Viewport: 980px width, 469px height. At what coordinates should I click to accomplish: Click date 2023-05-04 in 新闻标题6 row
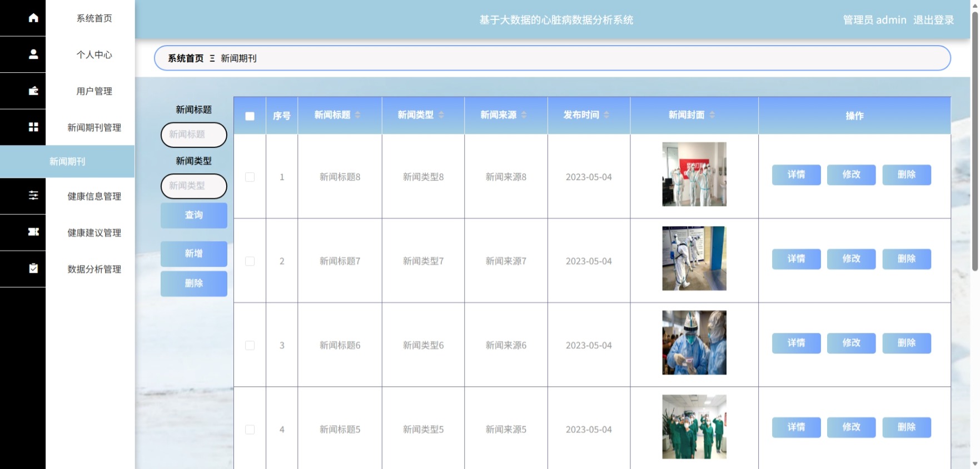coord(589,345)
